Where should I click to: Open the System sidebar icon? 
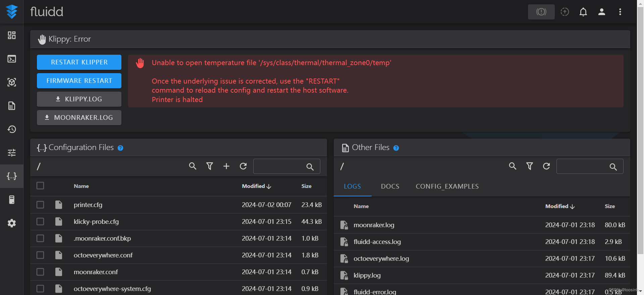(x=12, y=200)
